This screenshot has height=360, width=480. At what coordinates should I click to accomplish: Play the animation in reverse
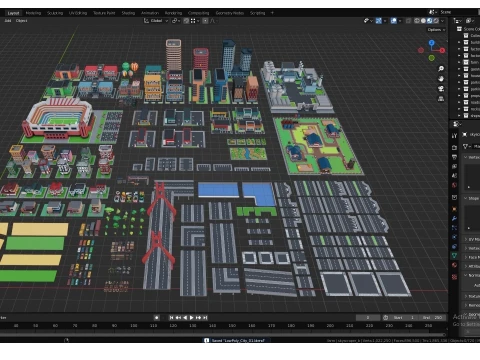coord(185,318)
